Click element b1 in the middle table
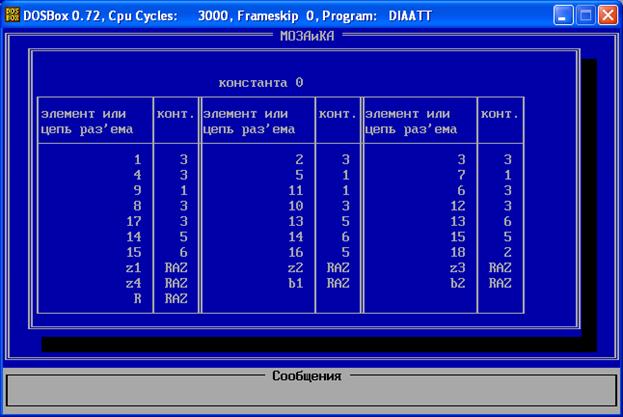 (296, 283)
